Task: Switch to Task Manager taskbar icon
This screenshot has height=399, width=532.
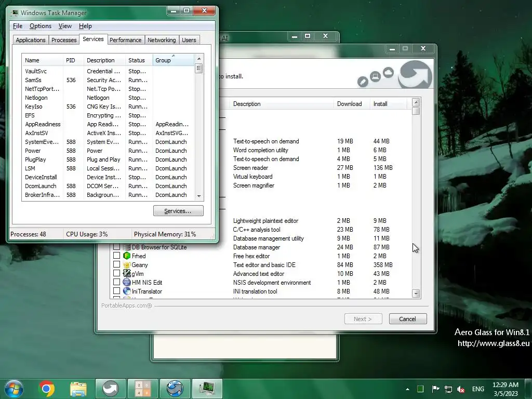Action: click(x=207, y=389)
